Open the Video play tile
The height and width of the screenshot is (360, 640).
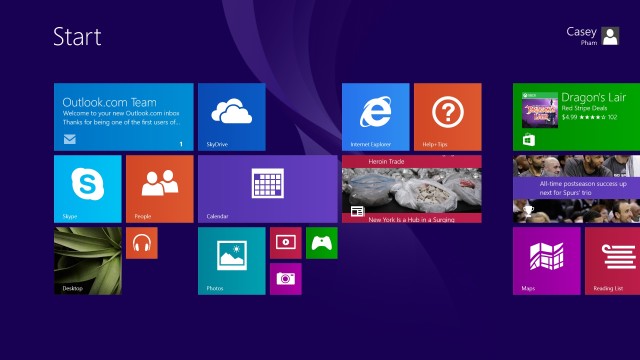point(286,243)
